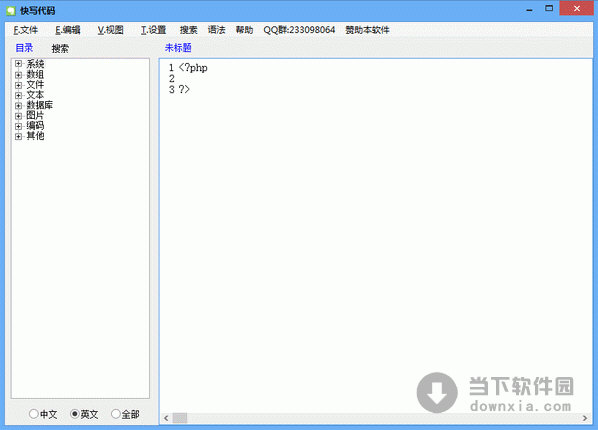Click the horizontal scrollbar left arrow

166,418
